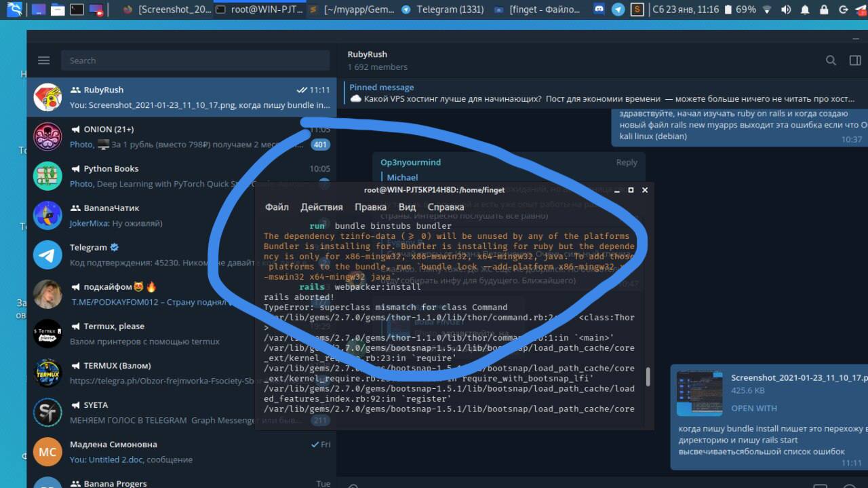This screenshot has width=868, height=488.
Task: Open the SYETA channel
Action: click(x=182, y=413)
